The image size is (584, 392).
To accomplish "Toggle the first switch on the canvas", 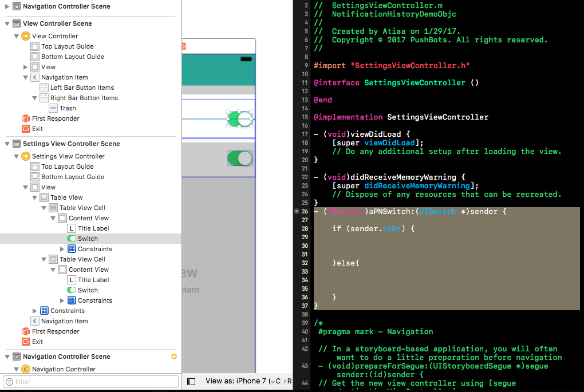I will tap(240, 119).
